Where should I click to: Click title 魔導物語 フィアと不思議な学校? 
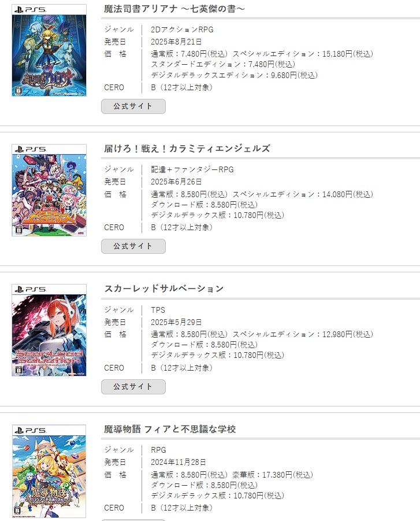tap(170, 429)
